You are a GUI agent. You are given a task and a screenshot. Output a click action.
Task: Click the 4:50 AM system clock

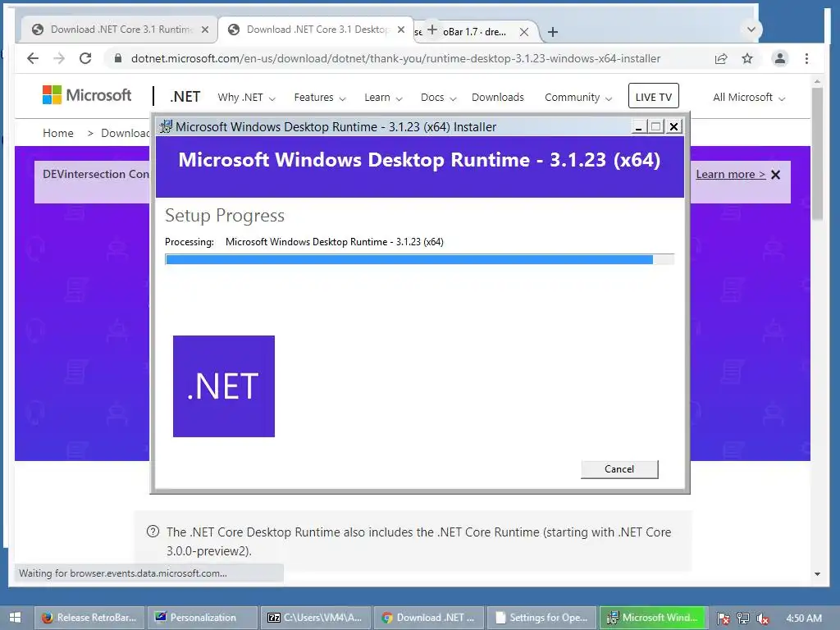[804, 619]
